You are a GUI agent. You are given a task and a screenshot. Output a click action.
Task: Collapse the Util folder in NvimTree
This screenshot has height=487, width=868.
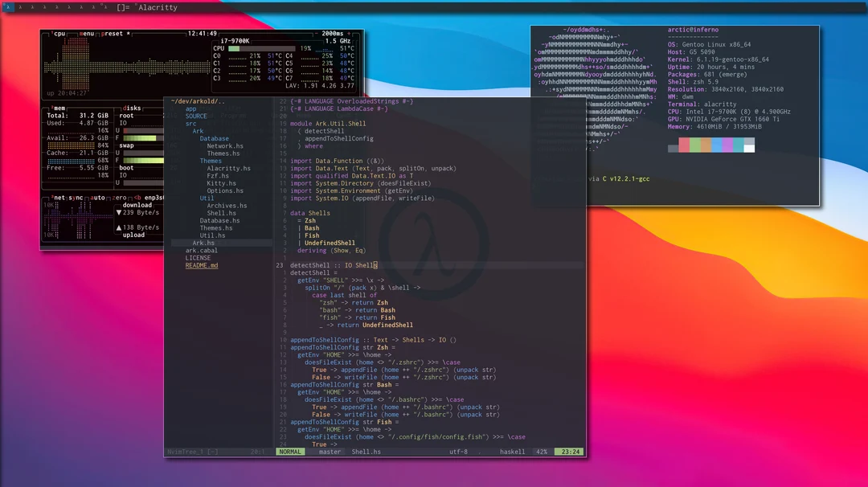coord(207,198)
